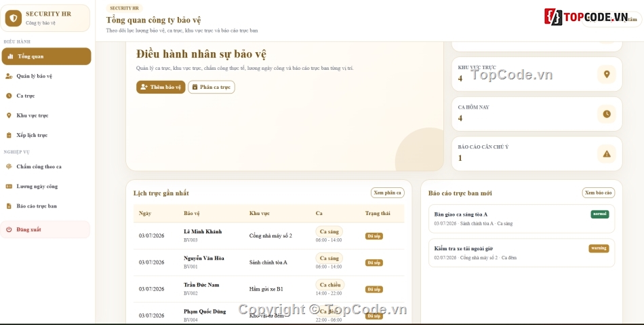The height and width of the screenshot is (325, 644).
Task: Click the bar chart icon beside Tổng quan
Action: tap(10, 56)
